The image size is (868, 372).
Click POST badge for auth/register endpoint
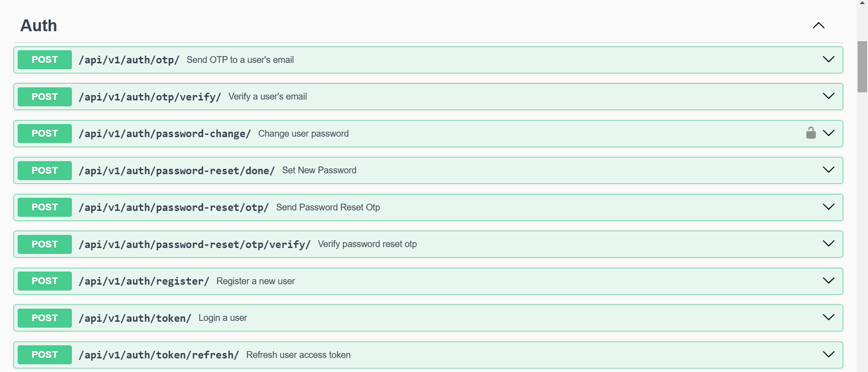click(x=45, y=281)
